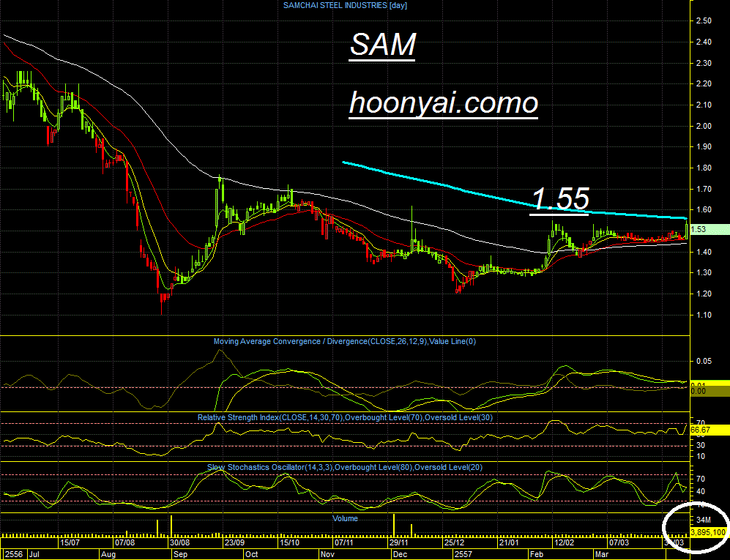Click the 2.40 price axis label

(x=704, y=42)
